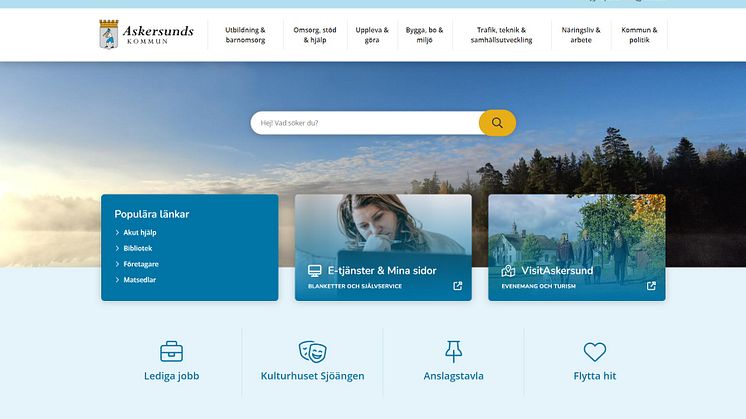Click the chevron next to Matsedlar

[117, 280]
